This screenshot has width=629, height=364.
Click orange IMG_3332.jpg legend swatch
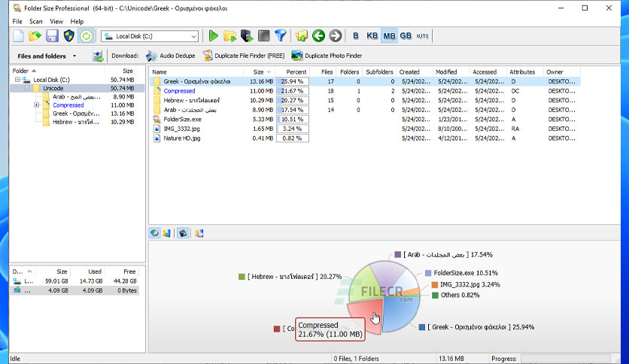pyautogui.click(x=435, y=284)
